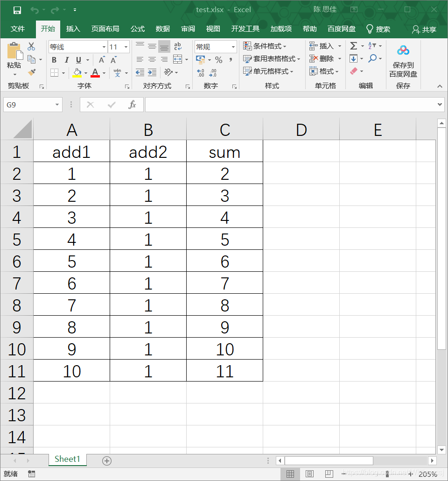This screenshot has height=481, width=448.
Task: Switch to the 数据 Data tab
Action: pyautogui.click(x=162, y=29)
